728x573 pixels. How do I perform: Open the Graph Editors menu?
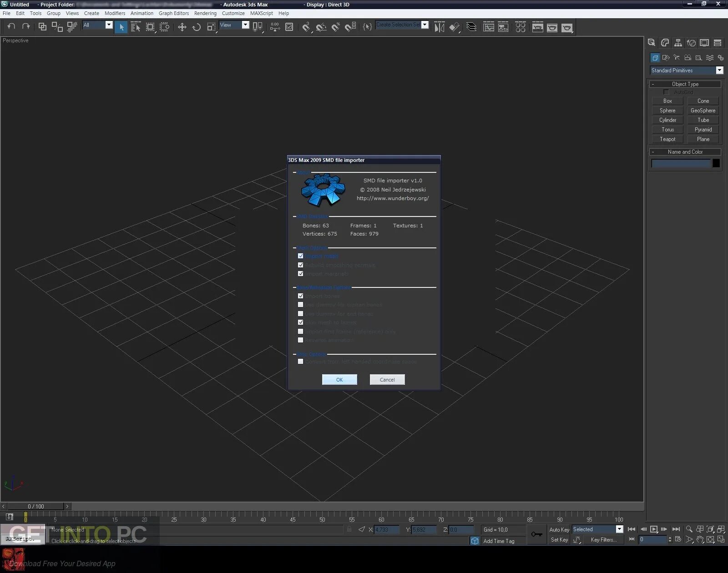[x=174, y=13]
